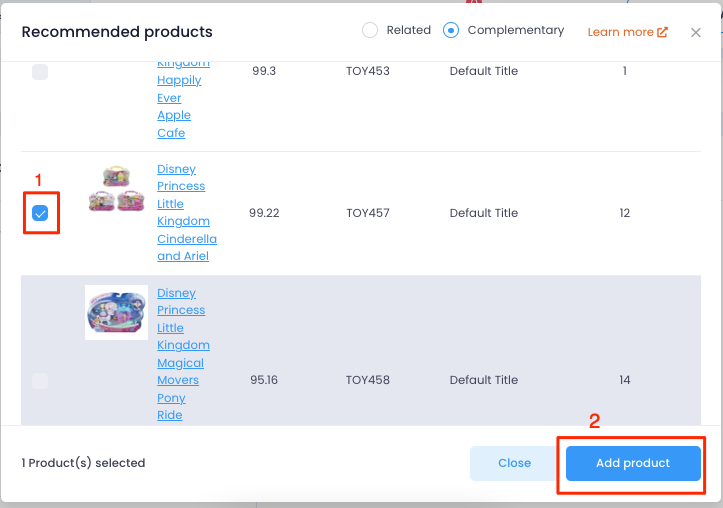This screenshot has width=723, height=508.
Task: Click the external link icon beside Learn more
Action: pyautogui.click(x=662, y=32)
